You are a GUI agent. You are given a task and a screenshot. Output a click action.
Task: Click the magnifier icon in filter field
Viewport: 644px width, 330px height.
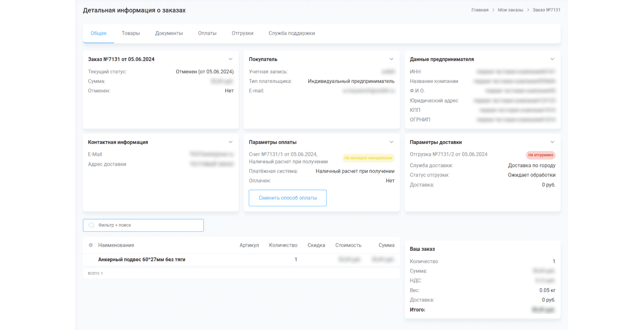pyautogui.click(x=92, y=225)
